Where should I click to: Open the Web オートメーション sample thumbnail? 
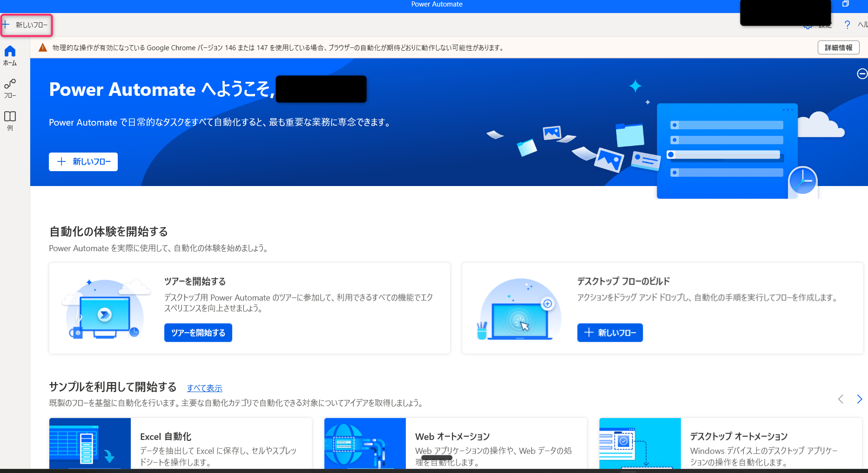pos(365,443)
